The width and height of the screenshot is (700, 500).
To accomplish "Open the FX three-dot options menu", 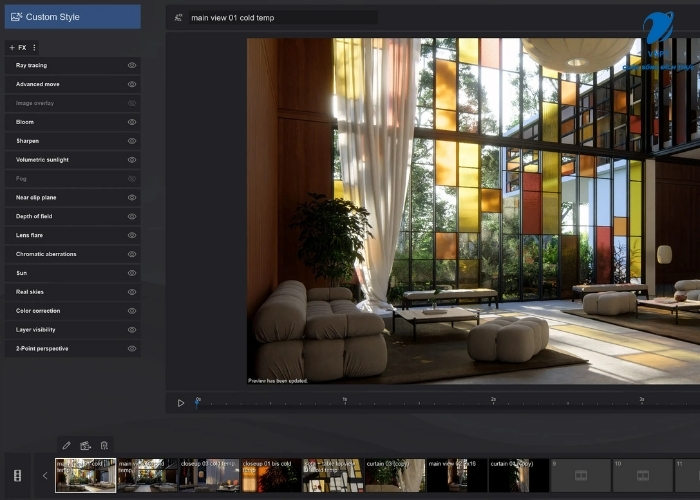I will coord(34,47).
